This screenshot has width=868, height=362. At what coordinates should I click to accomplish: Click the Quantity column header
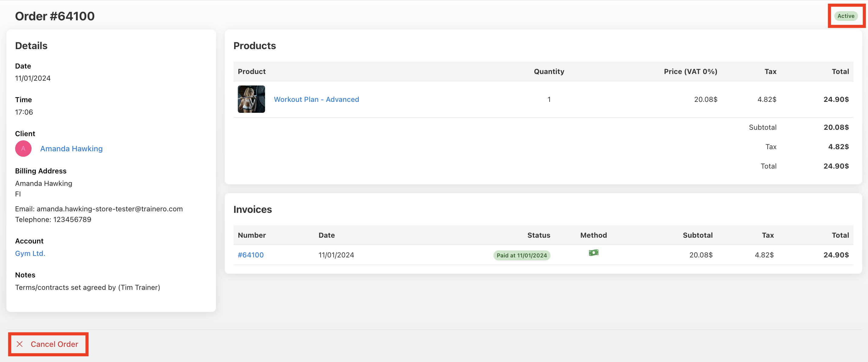click(549, 71)
